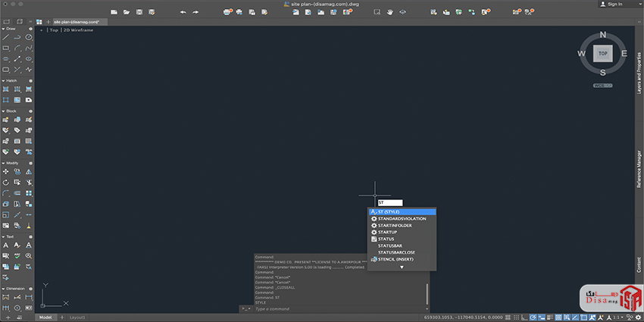Click the Save icon in top toolbar

[x=139, y=12]
